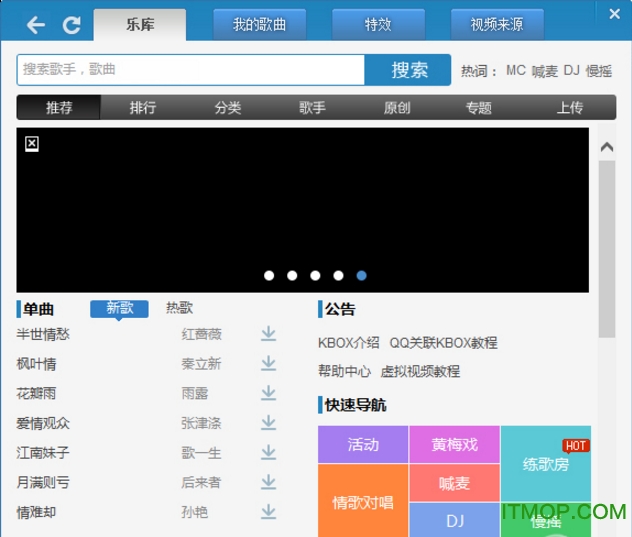Click the refresh page icon
This screenshot has height=537, width=632.
[71, 25]
